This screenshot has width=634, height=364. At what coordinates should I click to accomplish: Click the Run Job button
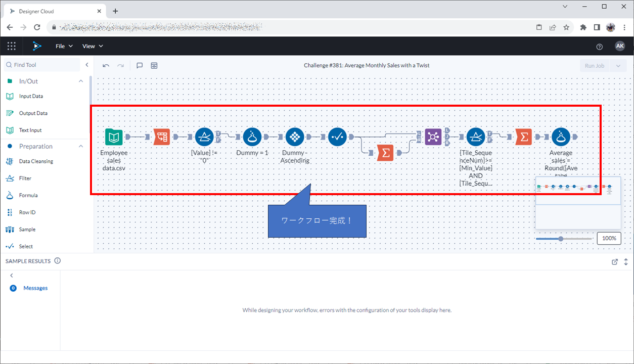click(x=595, y=66)
